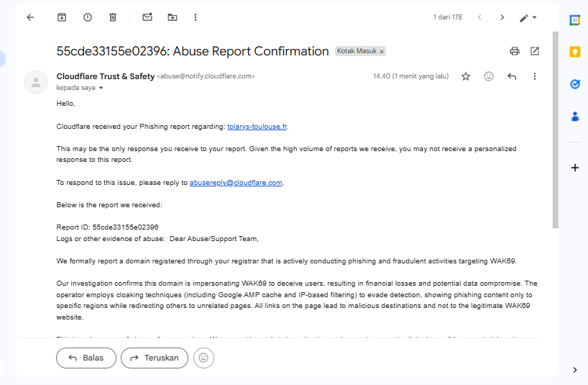The image size is (588, 385).
Task: Open message options three-dot menu
Action: point(535,76)
